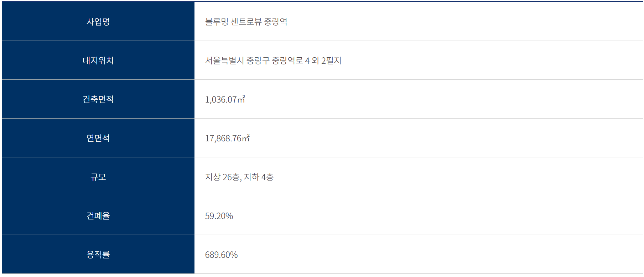Click the 용적률 header cell
This screenshot has height=277, width=644.
point(98,255)
